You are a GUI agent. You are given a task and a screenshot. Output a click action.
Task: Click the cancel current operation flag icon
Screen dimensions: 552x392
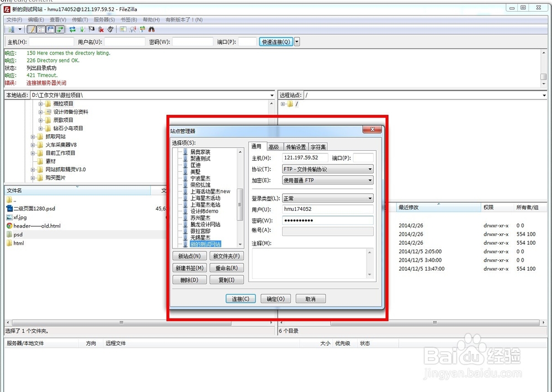92,29
